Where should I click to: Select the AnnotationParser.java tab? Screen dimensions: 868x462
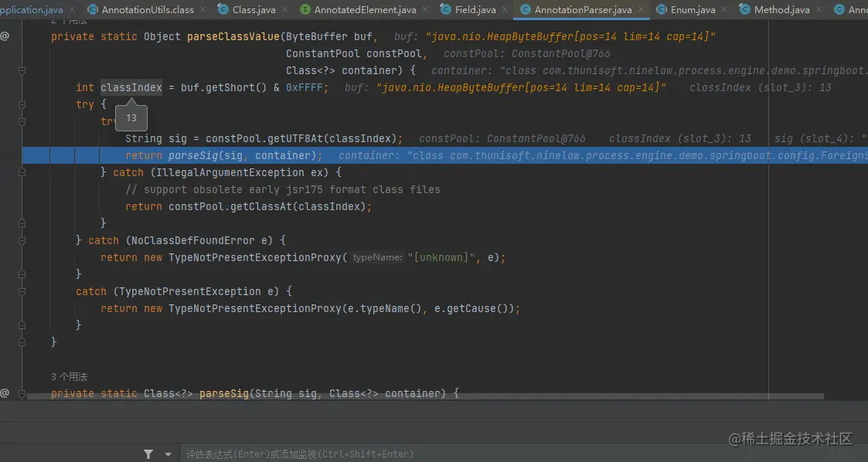tap(583, 9)
